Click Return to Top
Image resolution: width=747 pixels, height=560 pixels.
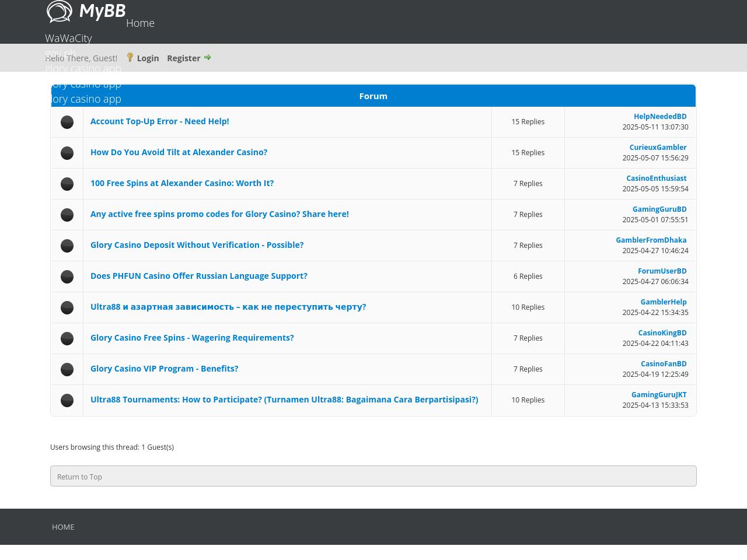pos(79,477)
